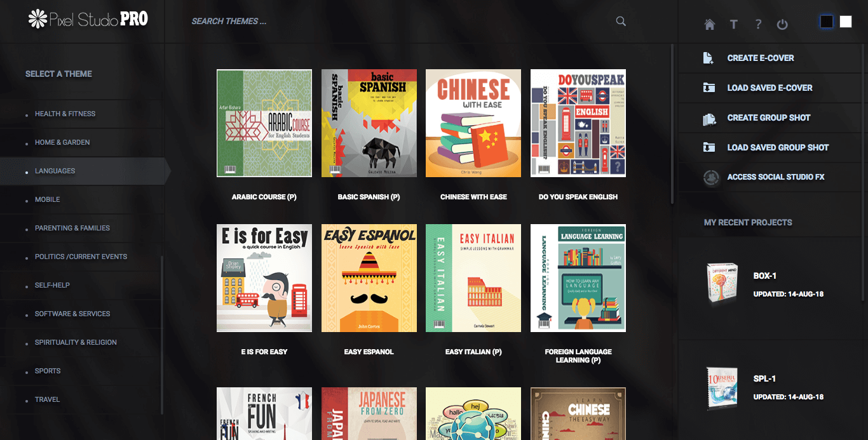Open the Sports category
The height and width of the screenshot is (440, 868).
(48, 371)
